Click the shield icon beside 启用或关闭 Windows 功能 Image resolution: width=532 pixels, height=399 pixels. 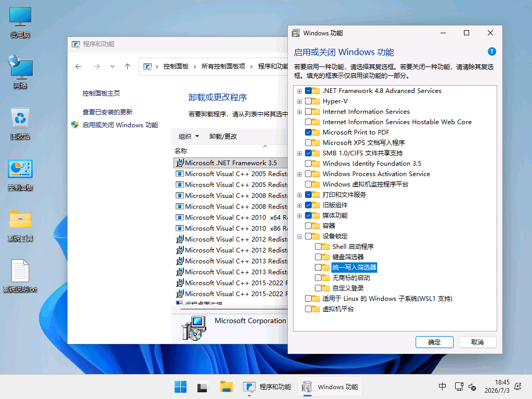(75, 125)
